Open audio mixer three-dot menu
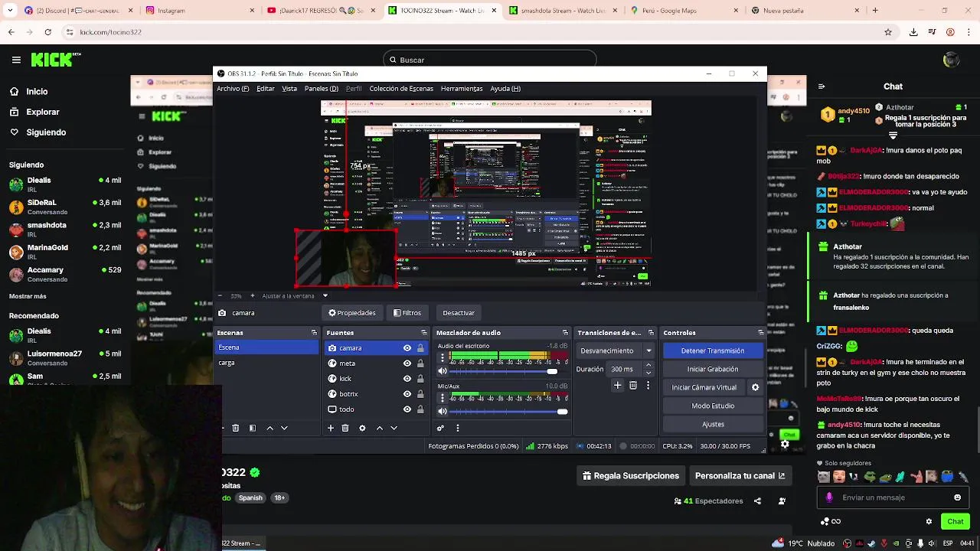Image resolution: width=980 pixels, height=551 pixels. [457, 429]
